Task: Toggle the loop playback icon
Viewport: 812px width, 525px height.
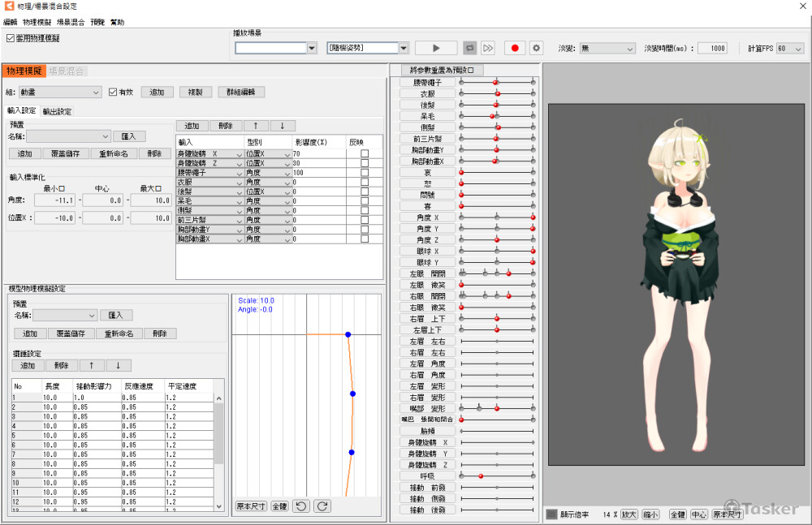Action: tap(470, 49)
